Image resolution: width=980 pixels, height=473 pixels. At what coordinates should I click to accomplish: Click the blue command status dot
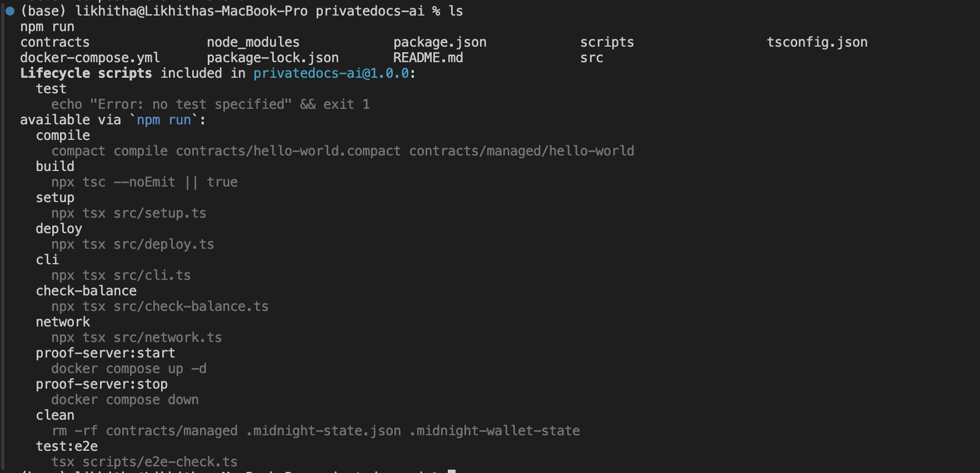pos(10,11)
